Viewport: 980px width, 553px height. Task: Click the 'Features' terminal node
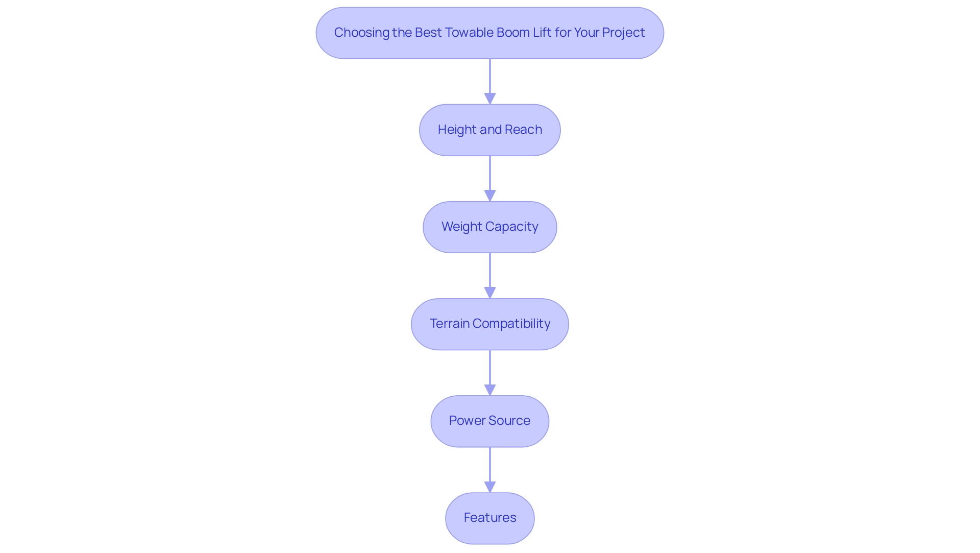click(489, 517)
